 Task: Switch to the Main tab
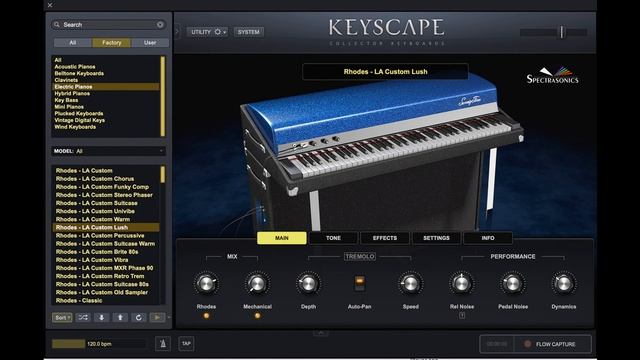[x=282, y=238]
